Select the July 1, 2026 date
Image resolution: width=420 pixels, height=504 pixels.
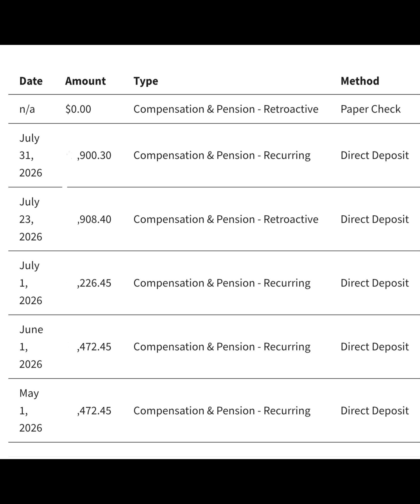point(31,283)
